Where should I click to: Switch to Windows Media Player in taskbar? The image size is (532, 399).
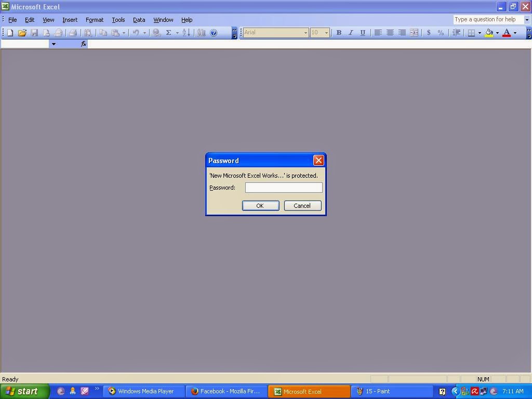click(144, 391)
